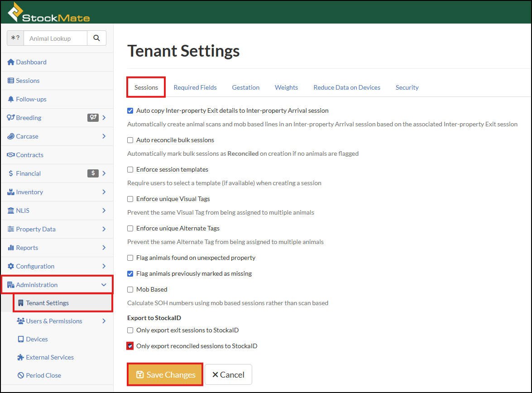This screenshot has width=532, height=393.
Task: Expand the Users & Permissions submenu arrow
Action: [104, 321]
